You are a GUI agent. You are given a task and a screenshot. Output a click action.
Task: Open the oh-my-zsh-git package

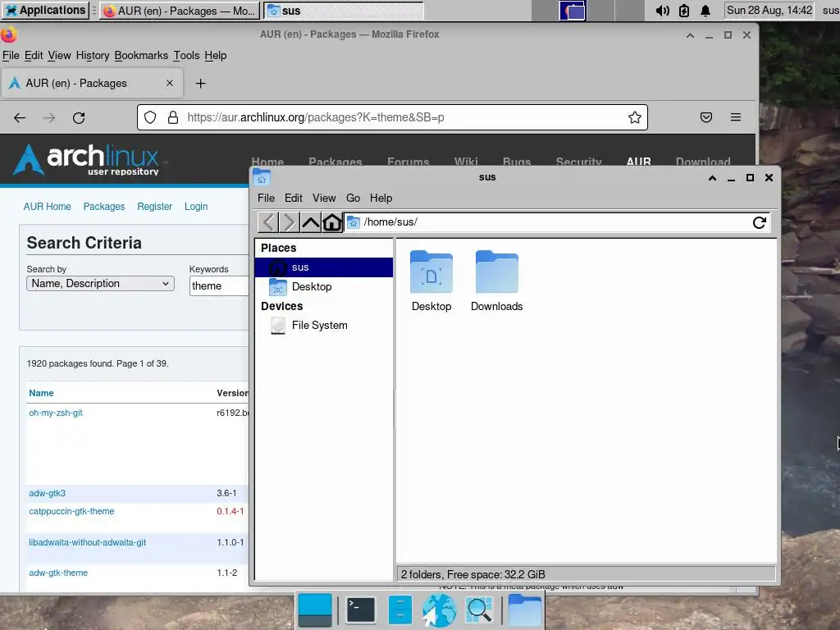[x=56, y=413]
